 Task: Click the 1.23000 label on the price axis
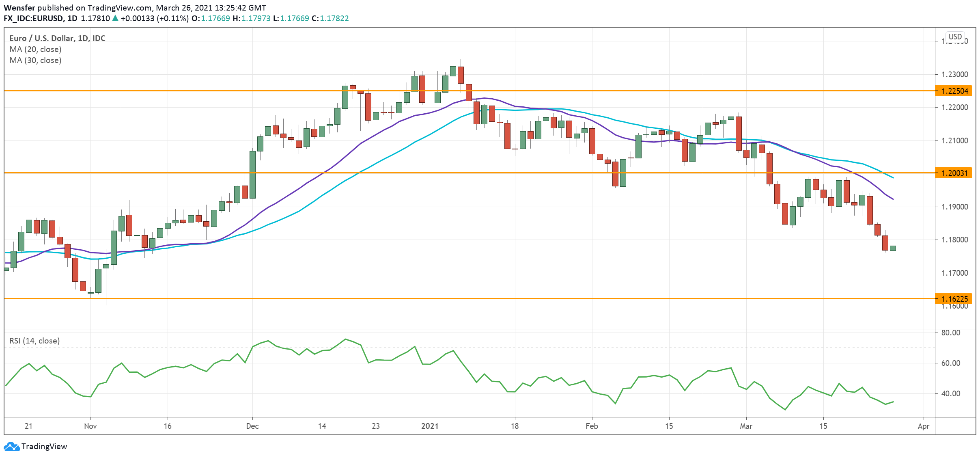coord(954,74)
